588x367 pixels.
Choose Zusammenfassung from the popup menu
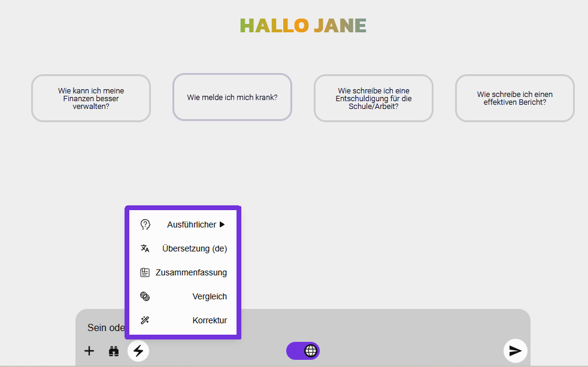coord(191,272)
